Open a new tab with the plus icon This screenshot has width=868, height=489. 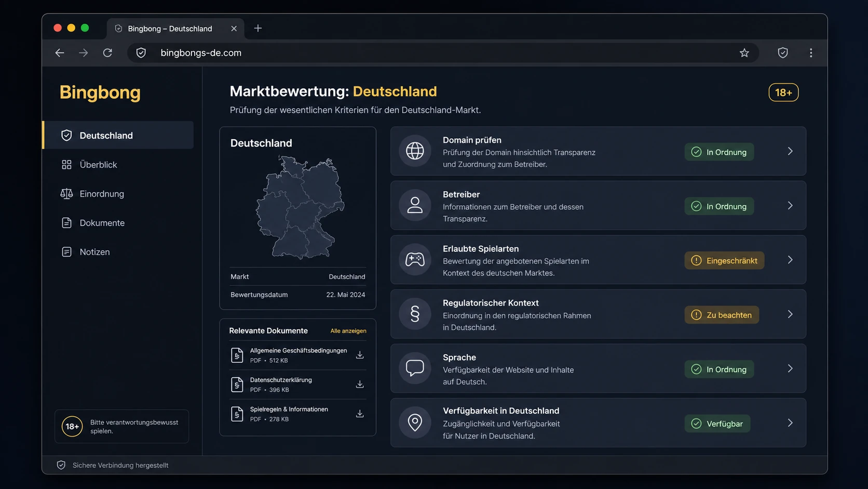(258, 28)
